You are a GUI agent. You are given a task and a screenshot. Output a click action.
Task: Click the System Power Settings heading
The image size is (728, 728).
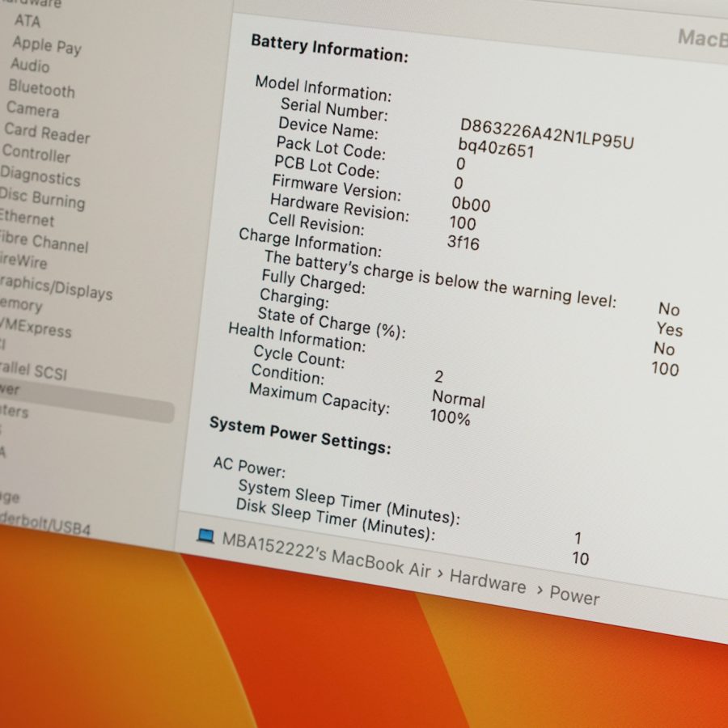point(300,435)
